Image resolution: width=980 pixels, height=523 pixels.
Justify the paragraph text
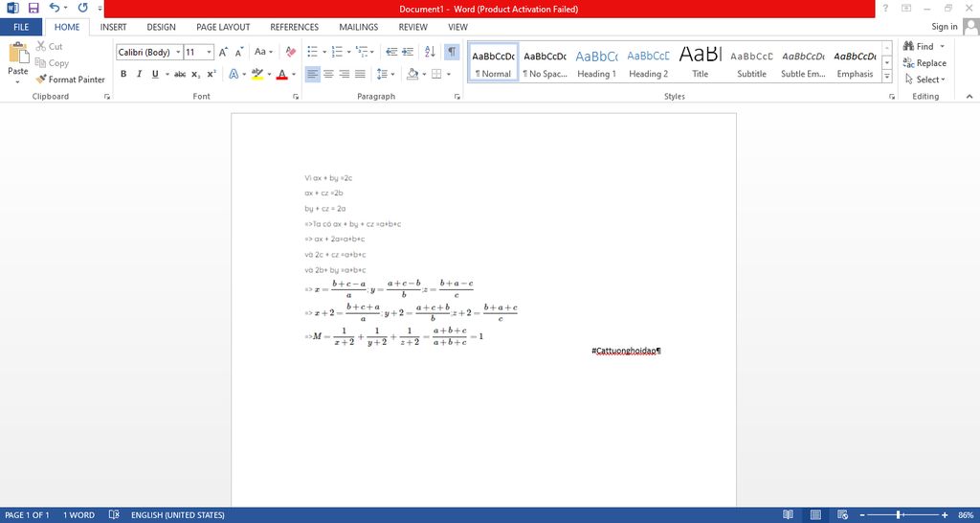pyautogui.click(x=360, y=74)
